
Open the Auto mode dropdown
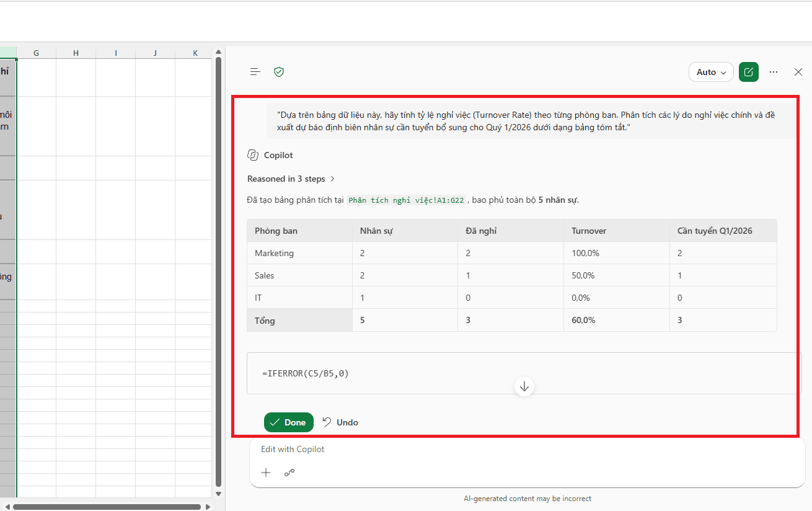[x=711, y=72]
